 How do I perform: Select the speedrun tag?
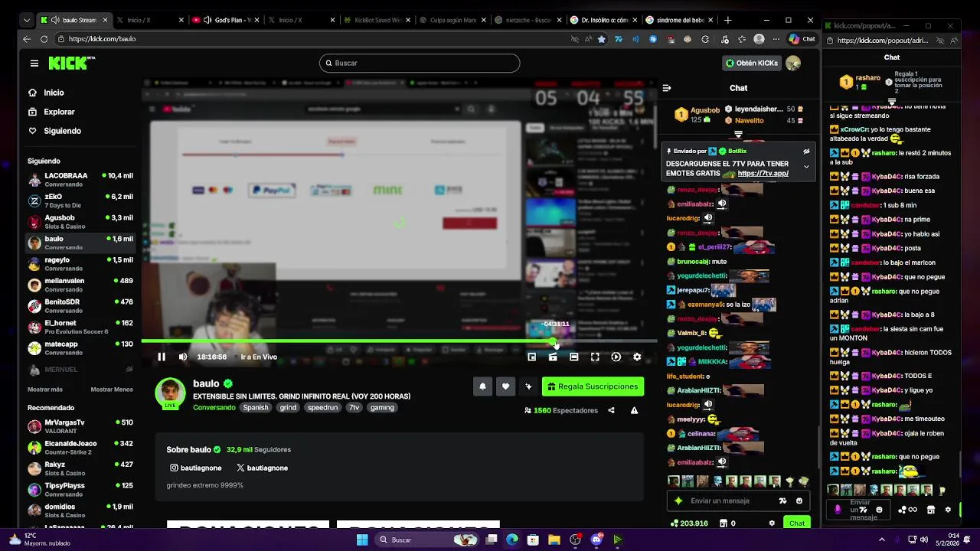pyautogui.click(x=322, y=408)
